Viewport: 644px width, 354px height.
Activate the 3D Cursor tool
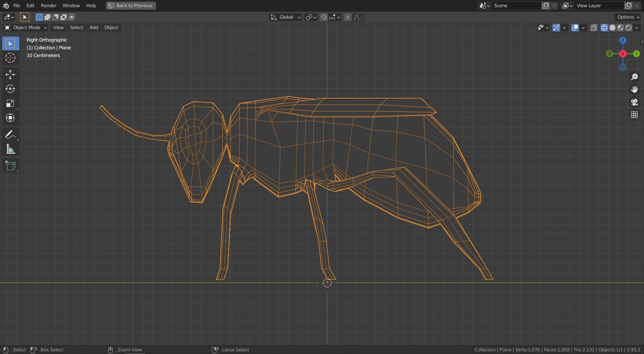coord(10,58)
